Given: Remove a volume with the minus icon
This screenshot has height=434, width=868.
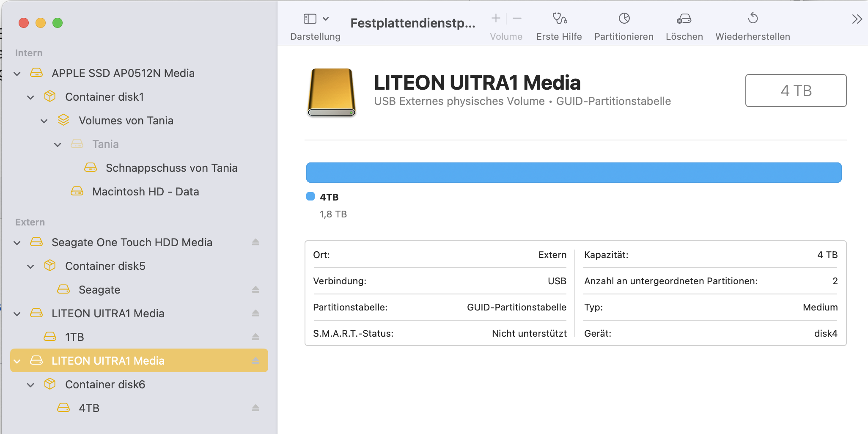Looking at the screenshot, I should pyautogui.click(x=517, y=18).
